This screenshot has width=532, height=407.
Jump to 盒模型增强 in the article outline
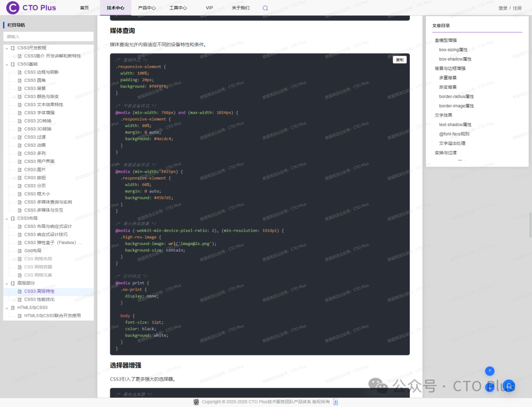click(x=445, y=40)
